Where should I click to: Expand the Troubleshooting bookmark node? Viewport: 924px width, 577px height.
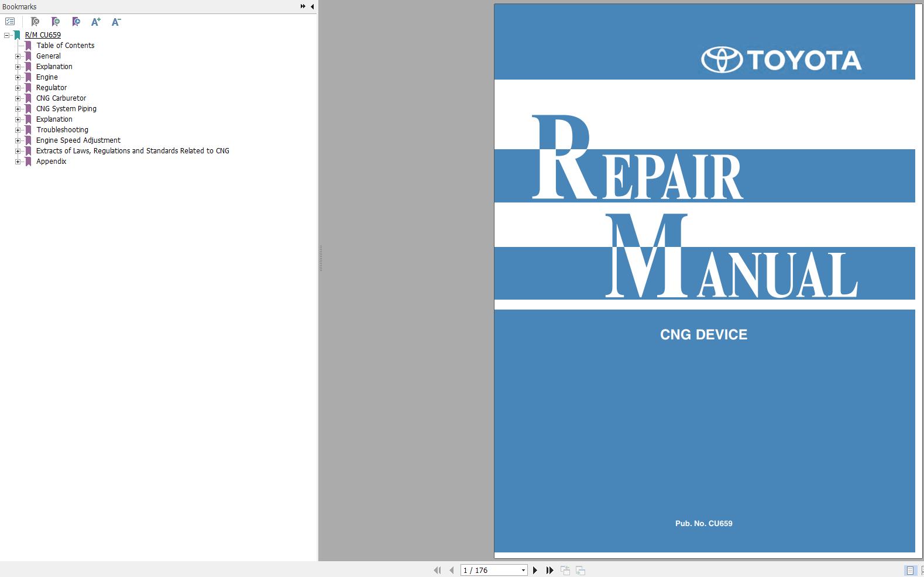18,130
